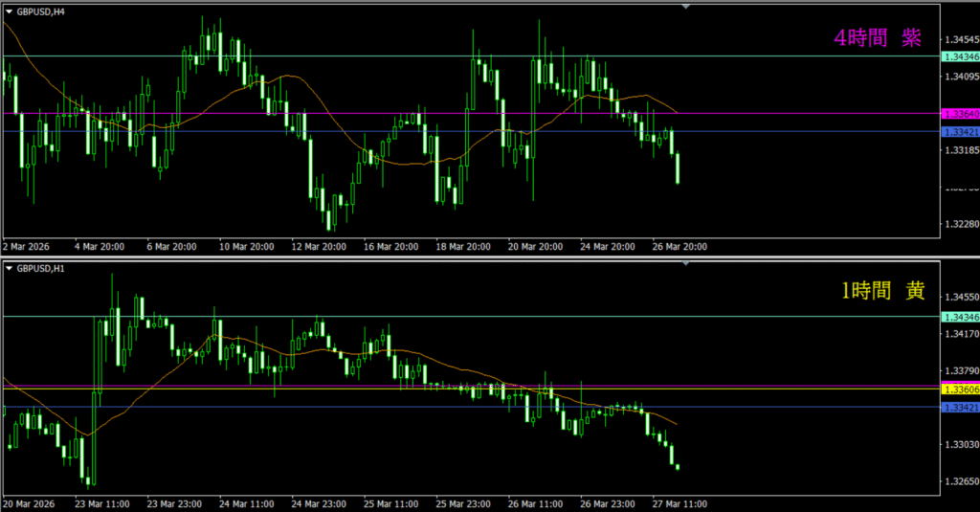The image size is (980, 512).
Task: Click '27 Mar 11:00' on H1 time axis
Action: [679, 503]
